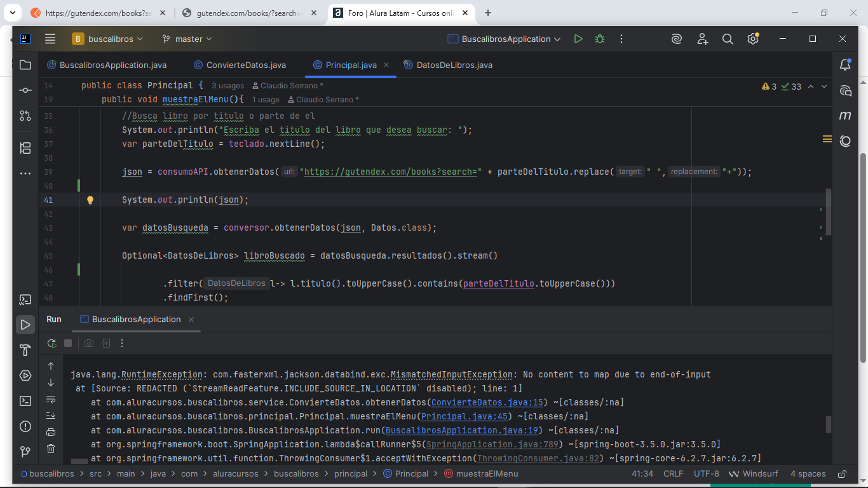The height and width of the screenshot is (488, 868).
Task: Jump up the stack trace
Action: 51,366
